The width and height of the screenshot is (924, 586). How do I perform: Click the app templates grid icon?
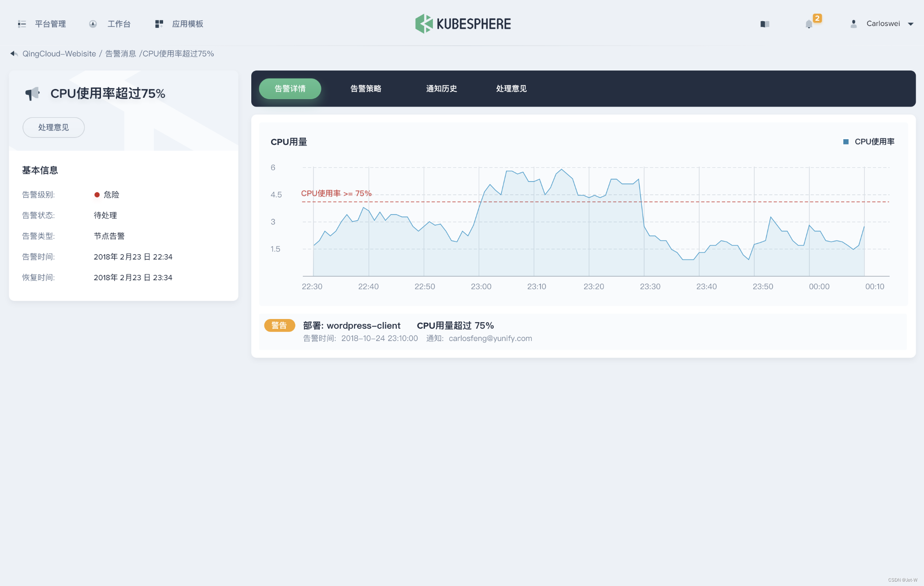click(159, 24)
